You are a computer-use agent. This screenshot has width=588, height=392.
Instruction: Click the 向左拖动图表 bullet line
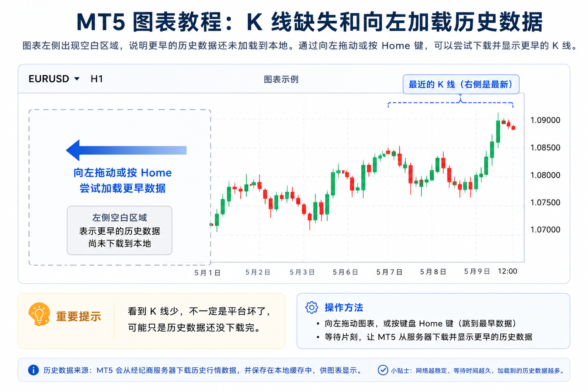pyautogui.click(x=420, y=323)
